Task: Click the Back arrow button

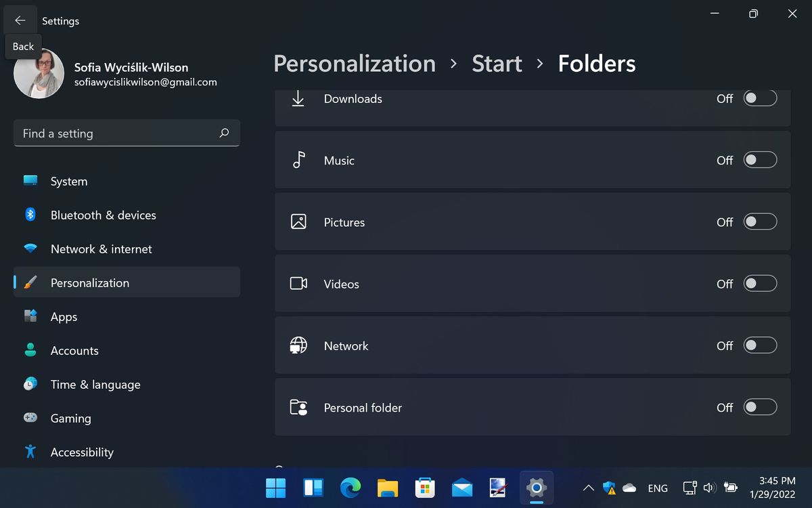Action: 20,20
